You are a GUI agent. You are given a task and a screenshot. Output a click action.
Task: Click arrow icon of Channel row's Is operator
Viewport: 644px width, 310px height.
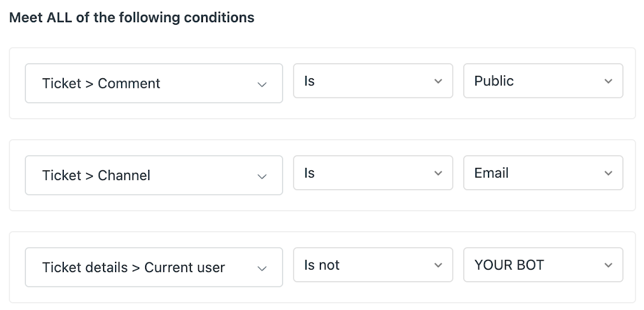click(x=438, y=173)
